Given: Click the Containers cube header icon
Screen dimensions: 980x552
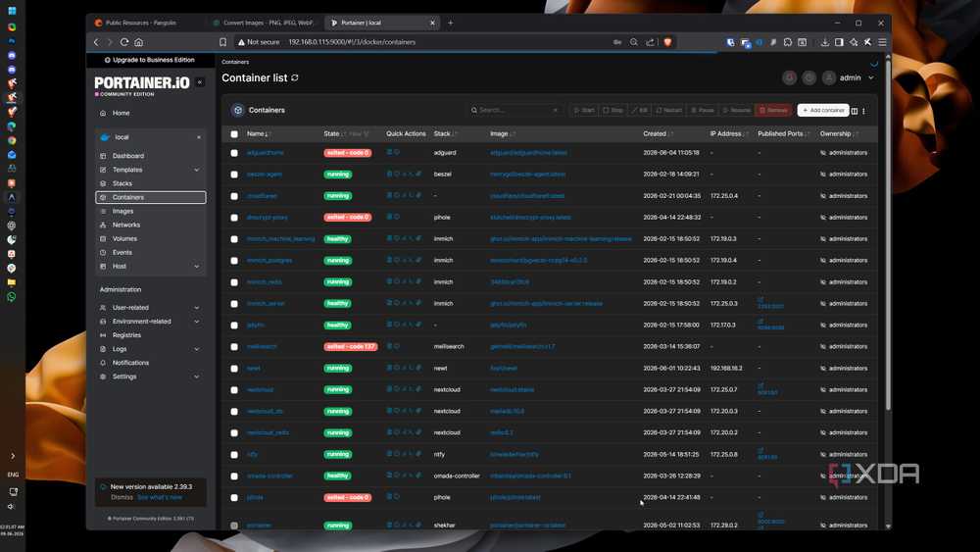Looking at the screenshot, I should tap(237, 110).
